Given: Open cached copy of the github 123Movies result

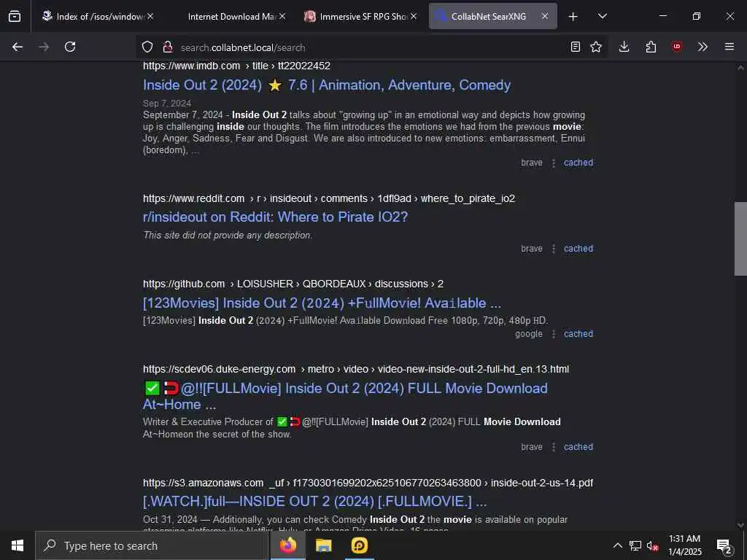Looking at the screenshot, I should pos(578,334).
